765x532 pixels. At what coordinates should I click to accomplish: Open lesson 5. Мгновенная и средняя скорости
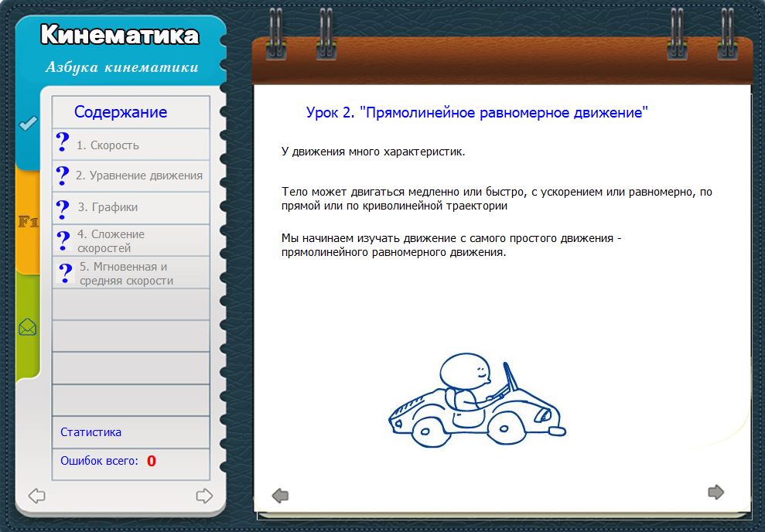(126, 274)
